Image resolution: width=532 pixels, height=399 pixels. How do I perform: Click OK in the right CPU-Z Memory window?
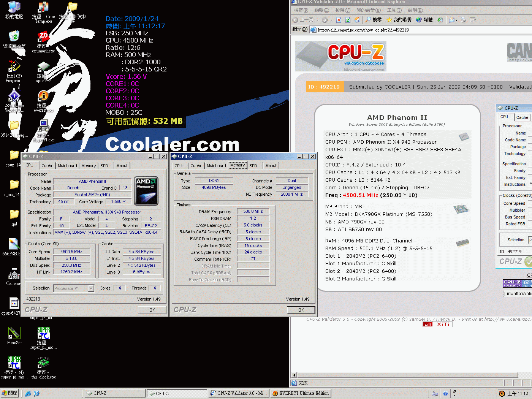click(301, 310)
